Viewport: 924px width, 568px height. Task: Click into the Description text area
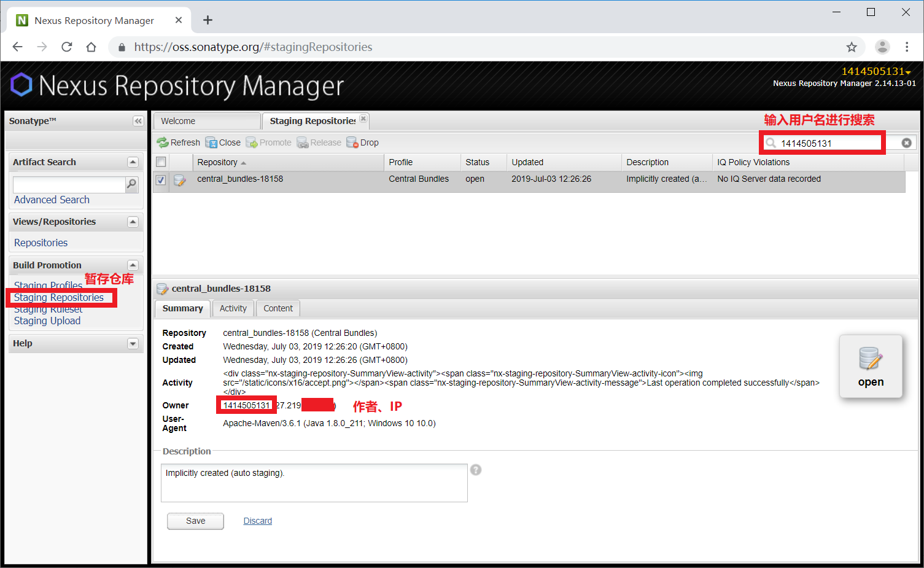pos(314,483)
